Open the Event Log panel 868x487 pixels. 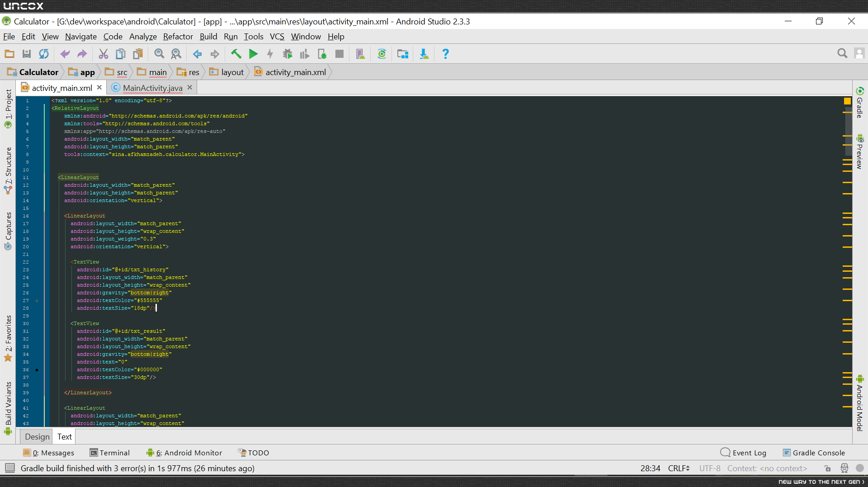point(744,453)
